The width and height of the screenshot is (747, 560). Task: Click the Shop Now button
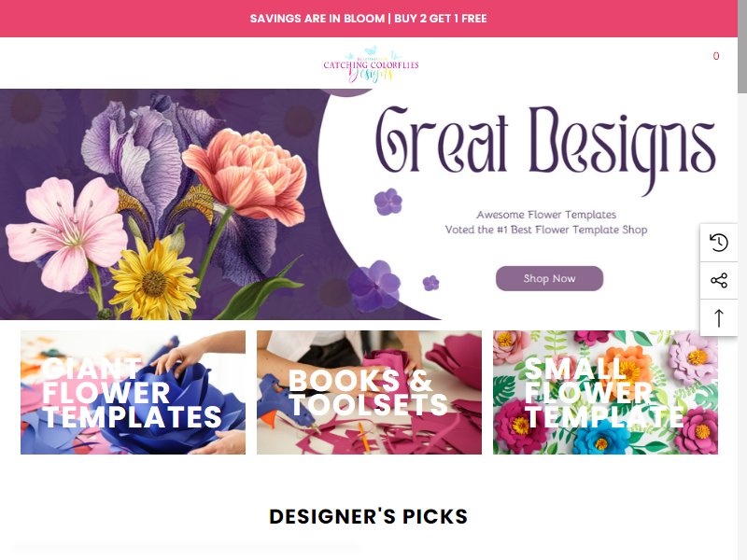pos(549,278)
